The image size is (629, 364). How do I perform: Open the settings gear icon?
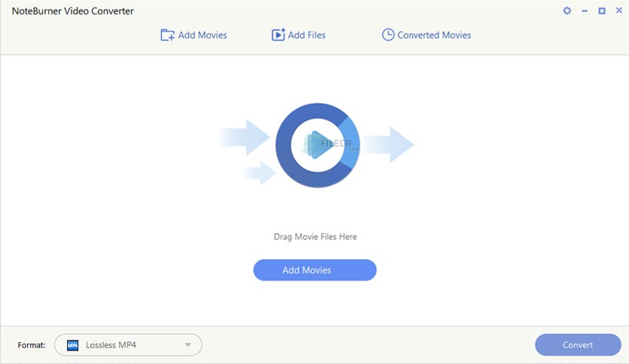click(567, 11)
